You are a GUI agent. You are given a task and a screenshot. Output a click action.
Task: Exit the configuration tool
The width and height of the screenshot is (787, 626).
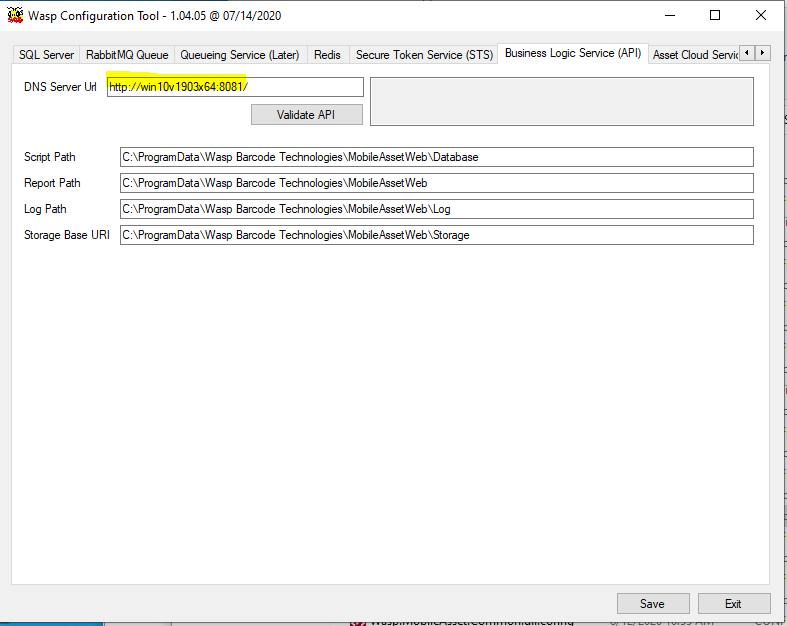734,603
